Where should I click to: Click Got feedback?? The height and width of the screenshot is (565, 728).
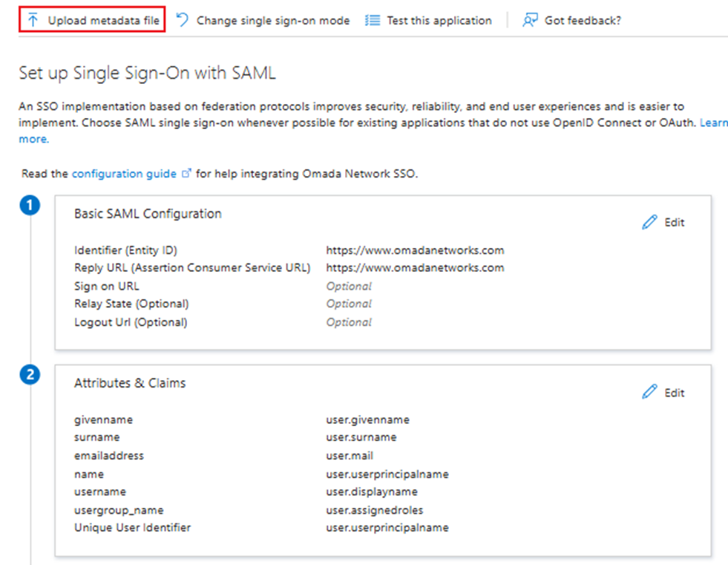(x=584, y=20)
